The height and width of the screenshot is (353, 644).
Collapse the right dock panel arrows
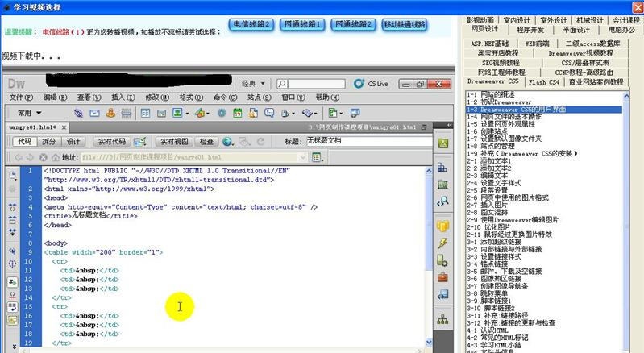pyautogui.click(x=449, y=125)
